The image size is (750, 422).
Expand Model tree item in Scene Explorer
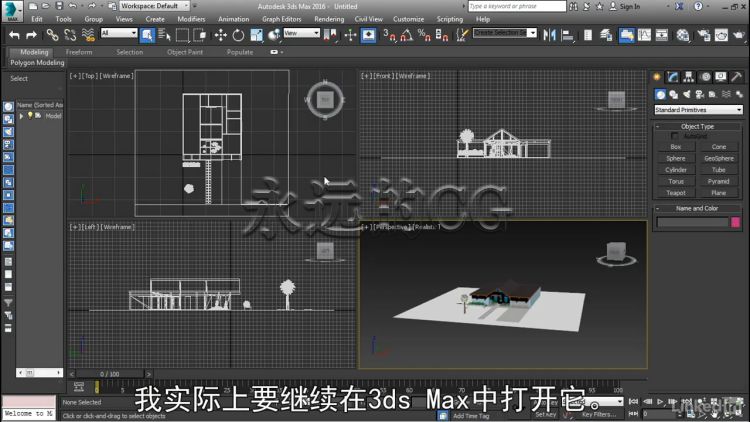point(21,116)
